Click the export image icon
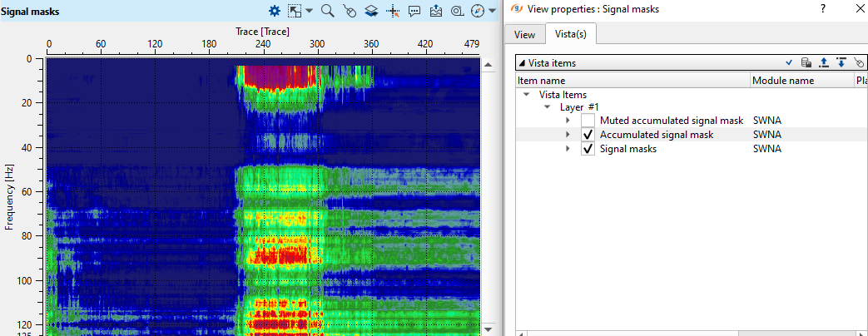 pos(436,11)
